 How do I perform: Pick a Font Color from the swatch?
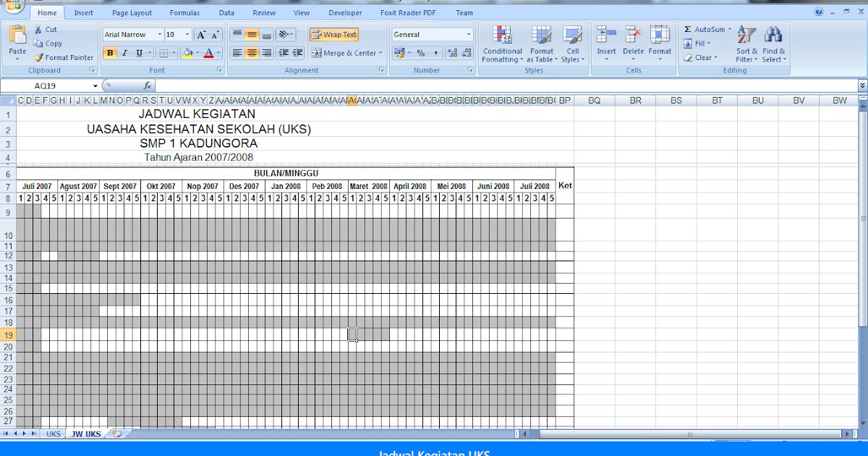click(x=208, y=53)
